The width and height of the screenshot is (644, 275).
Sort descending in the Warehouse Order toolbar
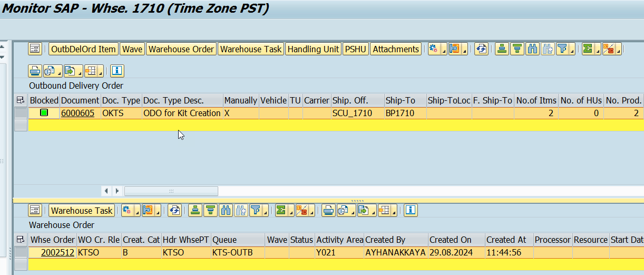tap(211, 210)
